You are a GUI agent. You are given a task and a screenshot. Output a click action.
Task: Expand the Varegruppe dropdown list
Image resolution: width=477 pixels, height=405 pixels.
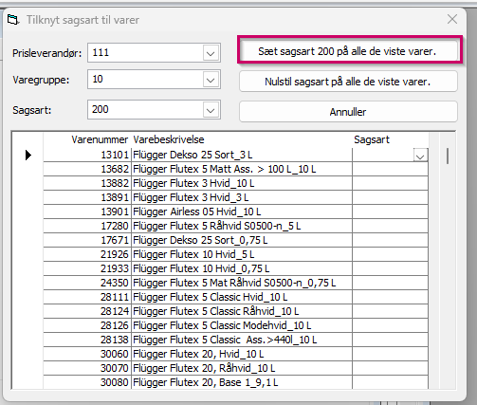tap(210, 80)
